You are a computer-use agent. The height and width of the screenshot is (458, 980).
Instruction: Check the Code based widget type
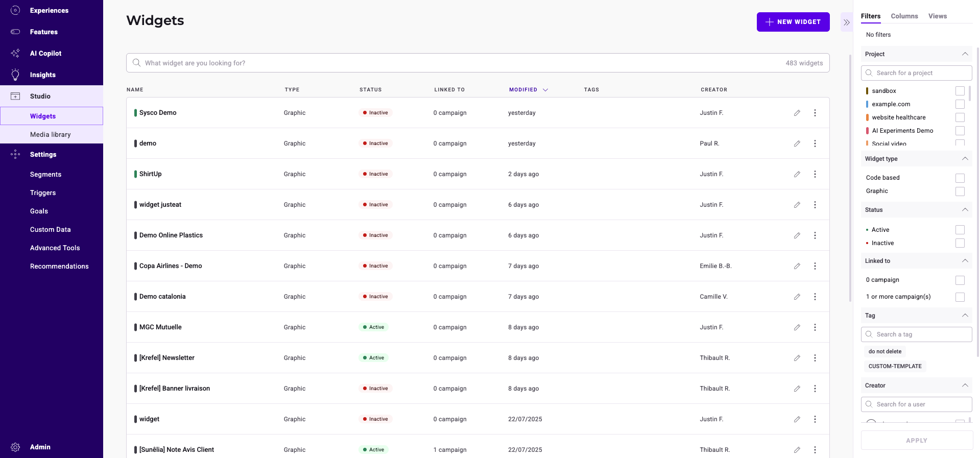[960, 178]
